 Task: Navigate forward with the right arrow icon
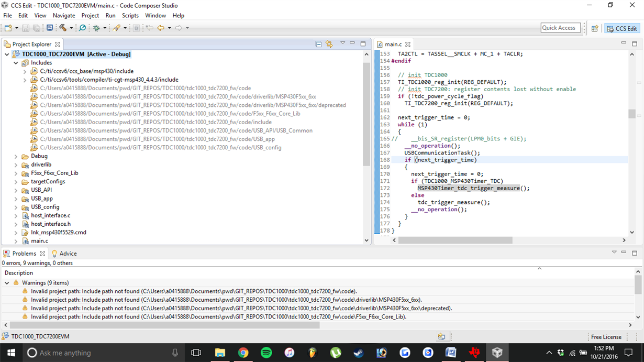click(179, 28)
